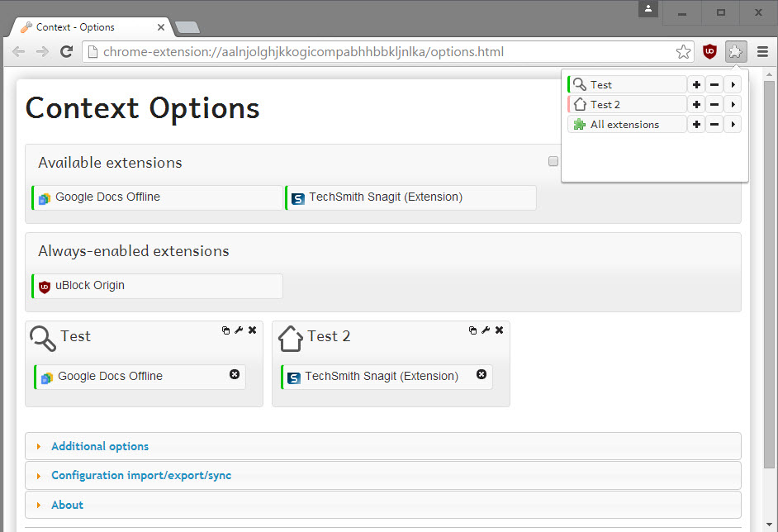Expand the About section
This screenshot has width=778, height=532.
[x=383, y=505]
